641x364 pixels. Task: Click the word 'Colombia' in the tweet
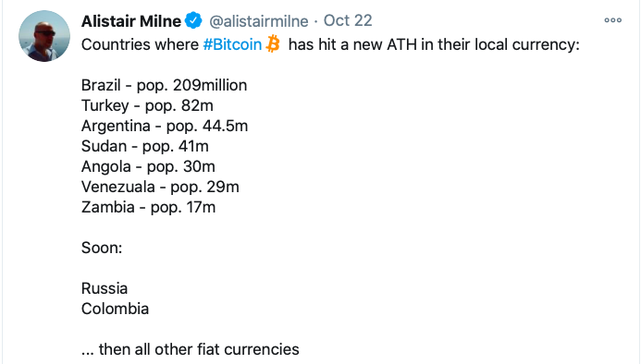pyautogui.click(x=116, y=309)
